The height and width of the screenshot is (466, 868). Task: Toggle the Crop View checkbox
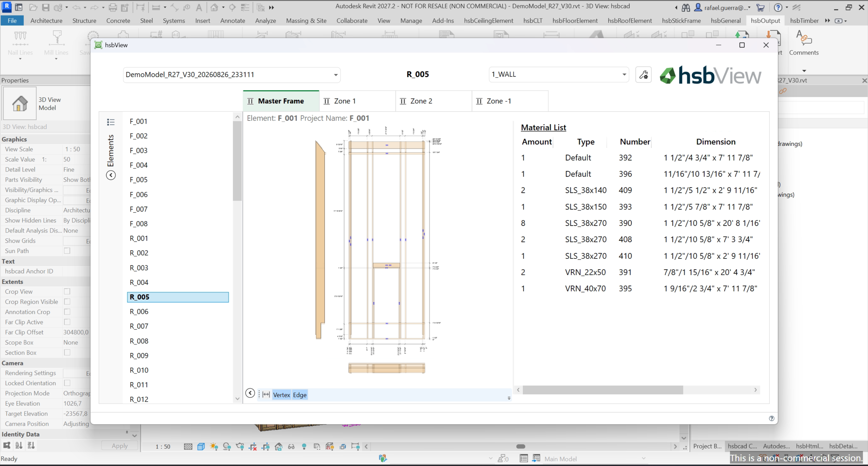(67, 291)
